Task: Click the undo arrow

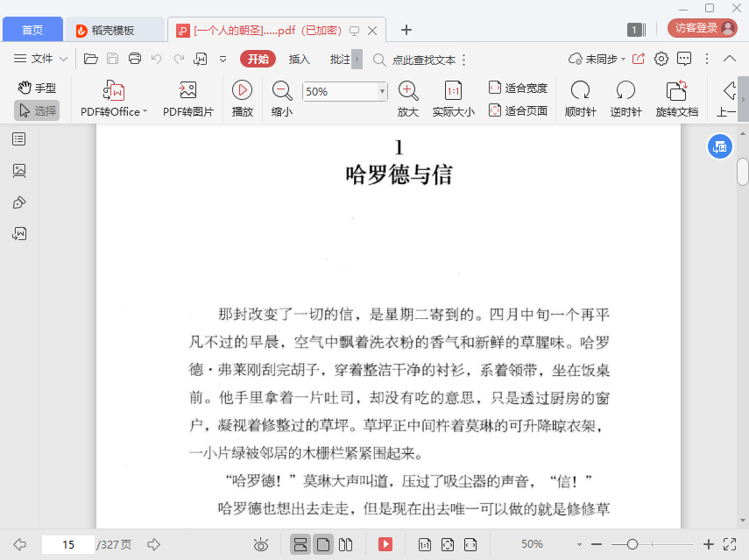Action: 157,59
